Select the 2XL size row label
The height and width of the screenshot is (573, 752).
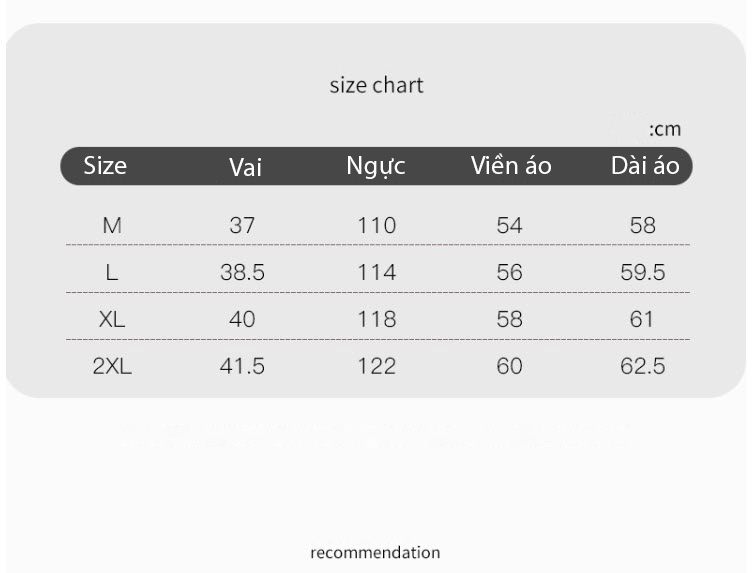click(x=112, y=366)
